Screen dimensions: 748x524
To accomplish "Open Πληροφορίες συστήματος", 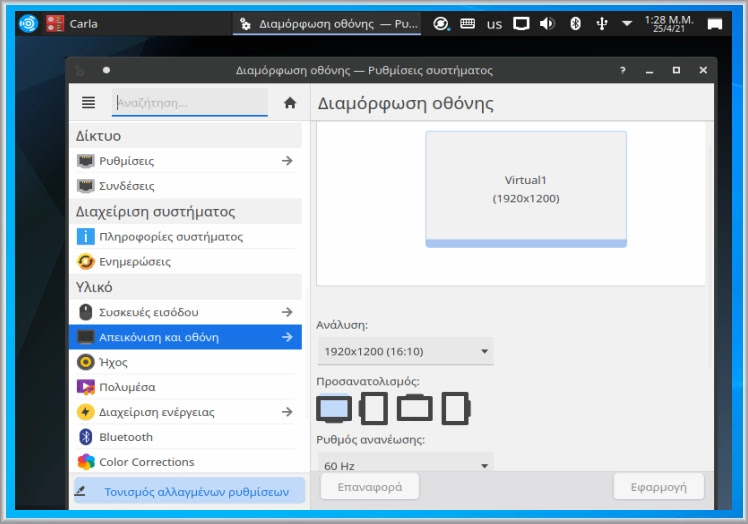I will [x=185, y=237].
